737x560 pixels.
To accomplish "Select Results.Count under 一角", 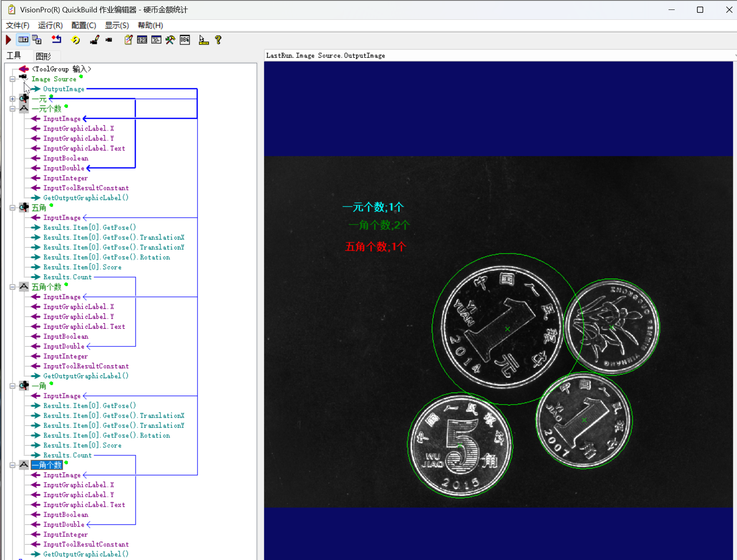I will tap(68, 455).
